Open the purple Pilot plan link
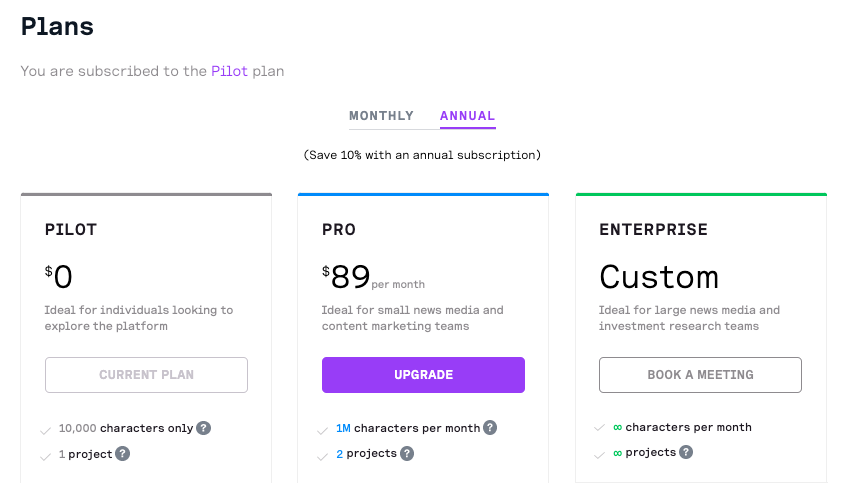The width and height of the screenshot is (853, 483). [x=228, y=71]
